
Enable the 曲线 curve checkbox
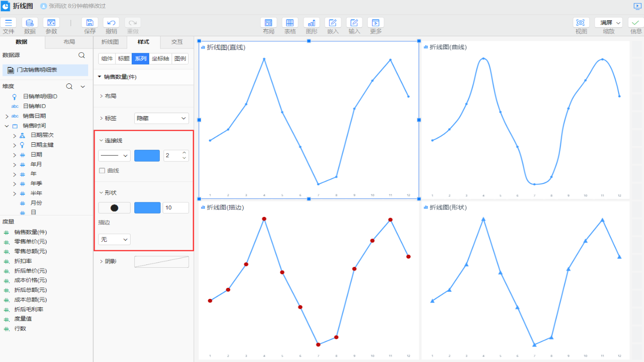click(x=102, y=171)
